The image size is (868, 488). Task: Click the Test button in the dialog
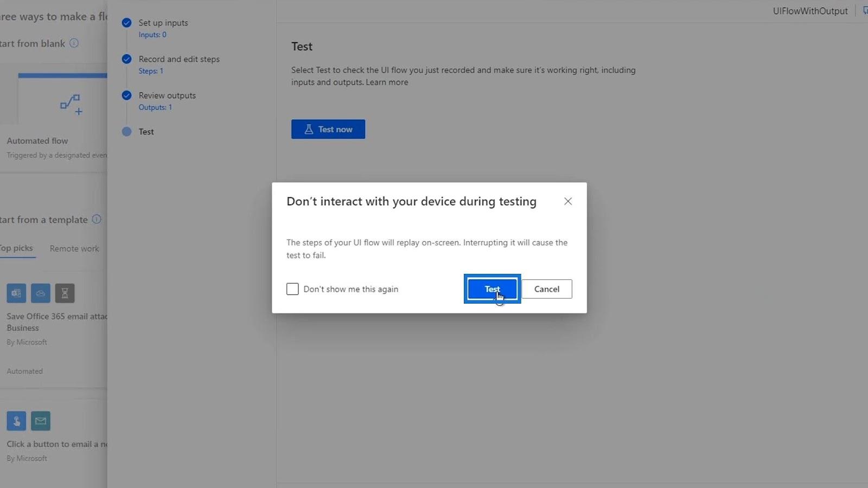point(492,289)
